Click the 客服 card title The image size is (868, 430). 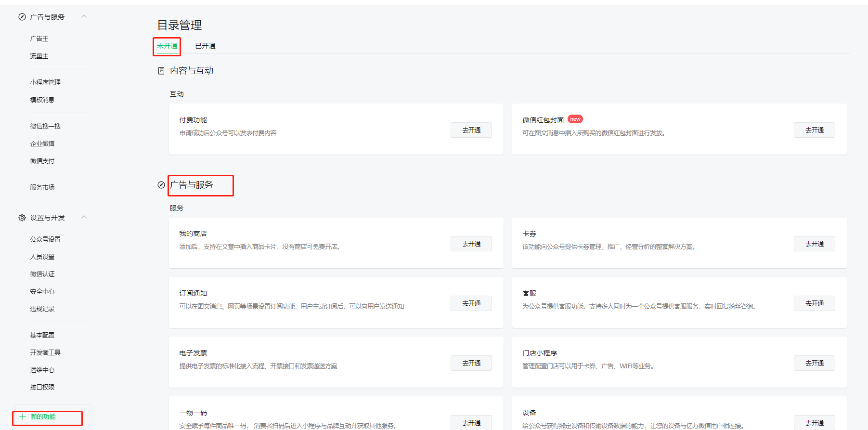(x=529, y=293)
